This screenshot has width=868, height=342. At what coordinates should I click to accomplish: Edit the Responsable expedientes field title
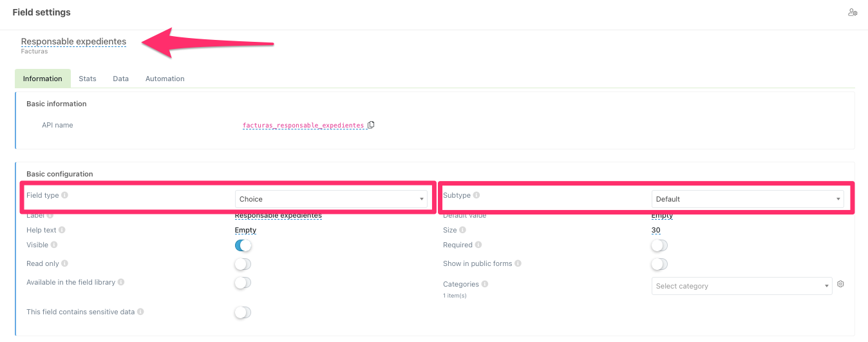click(x=73, y=42)
